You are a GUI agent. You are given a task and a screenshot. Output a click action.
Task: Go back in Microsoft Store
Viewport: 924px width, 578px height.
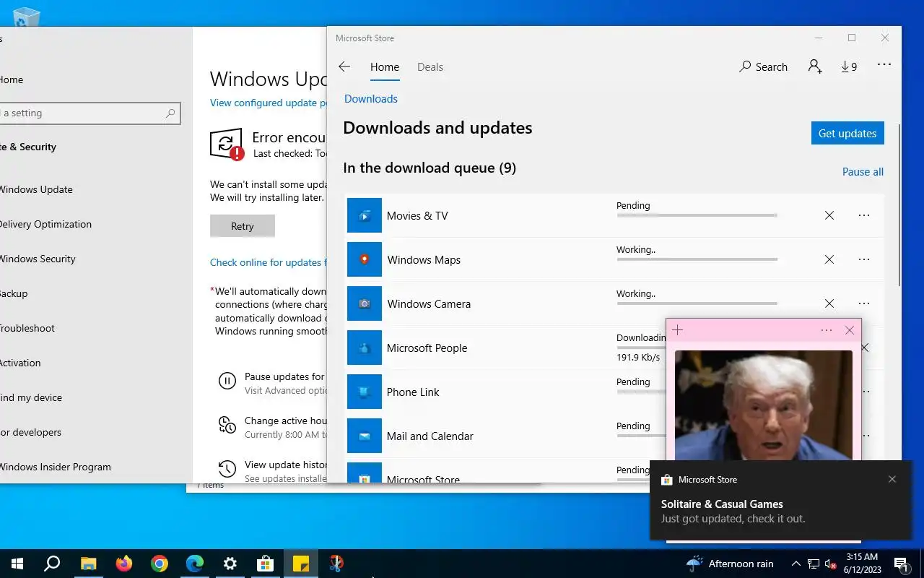[x=344, y=66]
